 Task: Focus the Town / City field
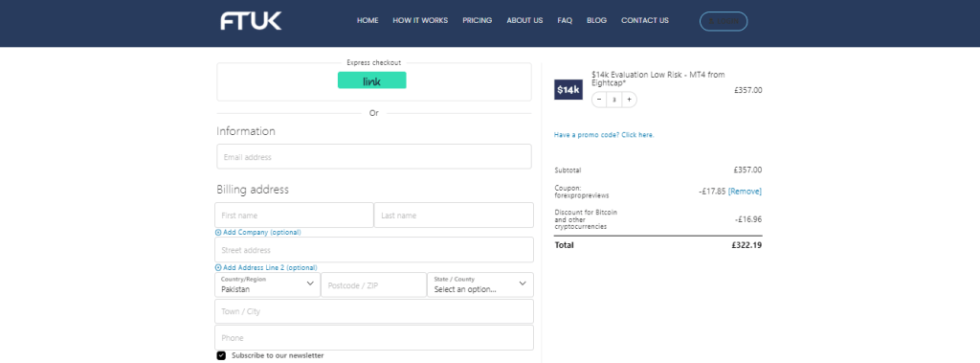click(374, 311)
